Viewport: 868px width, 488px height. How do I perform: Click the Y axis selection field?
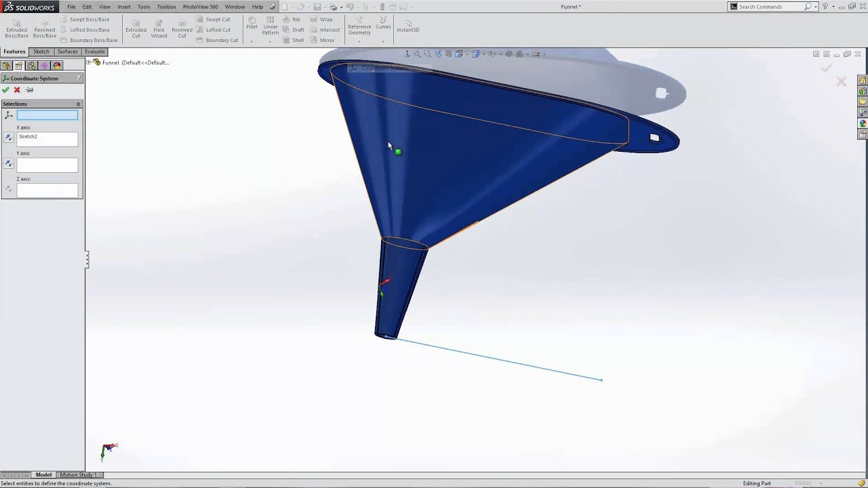coord(47,165)
